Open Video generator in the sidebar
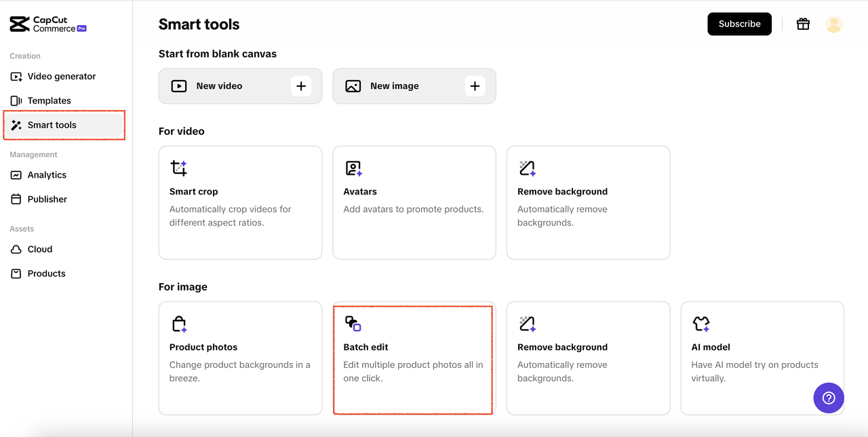The width and height of the screenshot is (868, 437). coord(61,77)
